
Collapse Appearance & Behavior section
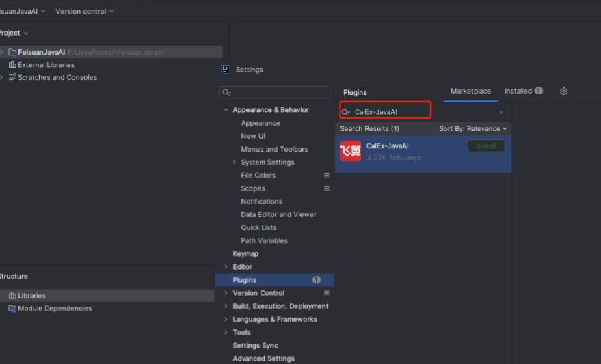pos(226,110)
